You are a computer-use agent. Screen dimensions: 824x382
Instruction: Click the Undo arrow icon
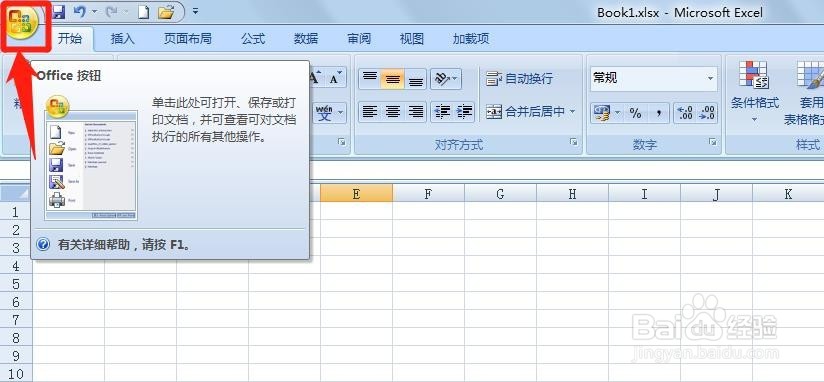tap(79, 11)
